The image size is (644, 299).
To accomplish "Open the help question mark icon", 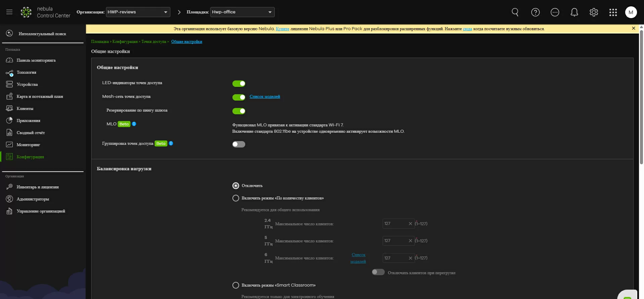I will 535,12.
